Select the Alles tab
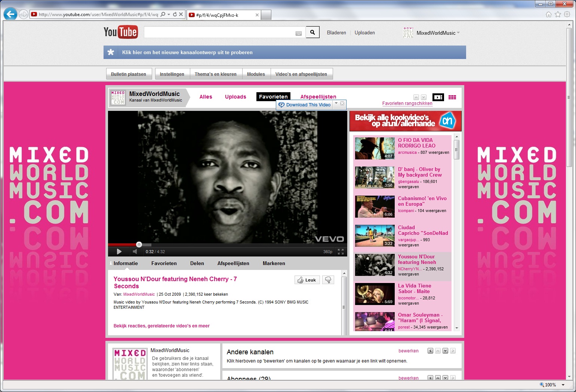The height and width of the screenshot is (392, 576). coord(206,97)
